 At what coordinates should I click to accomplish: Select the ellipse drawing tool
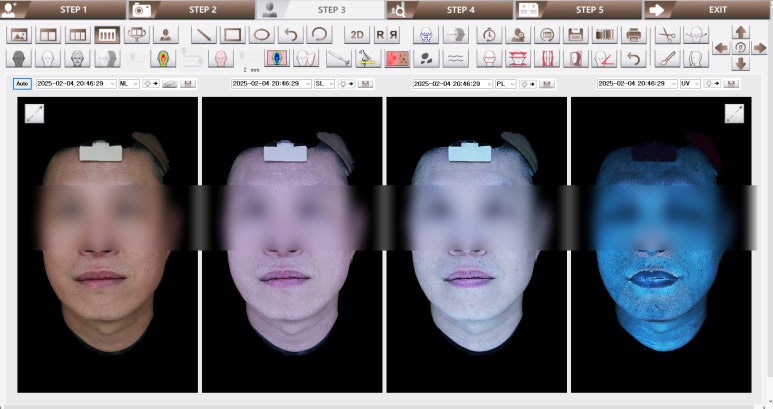click(261, 34)
